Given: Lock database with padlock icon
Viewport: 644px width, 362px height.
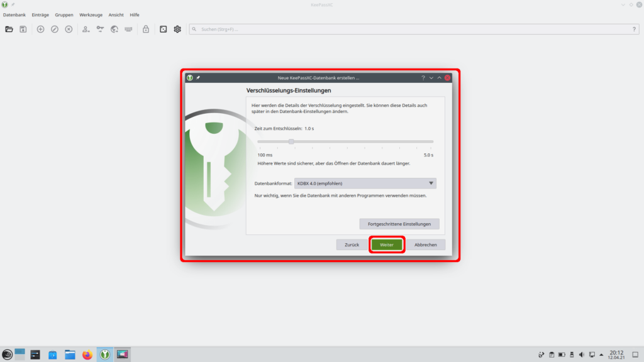Looking at the screenshot, I should click(146, 29).
